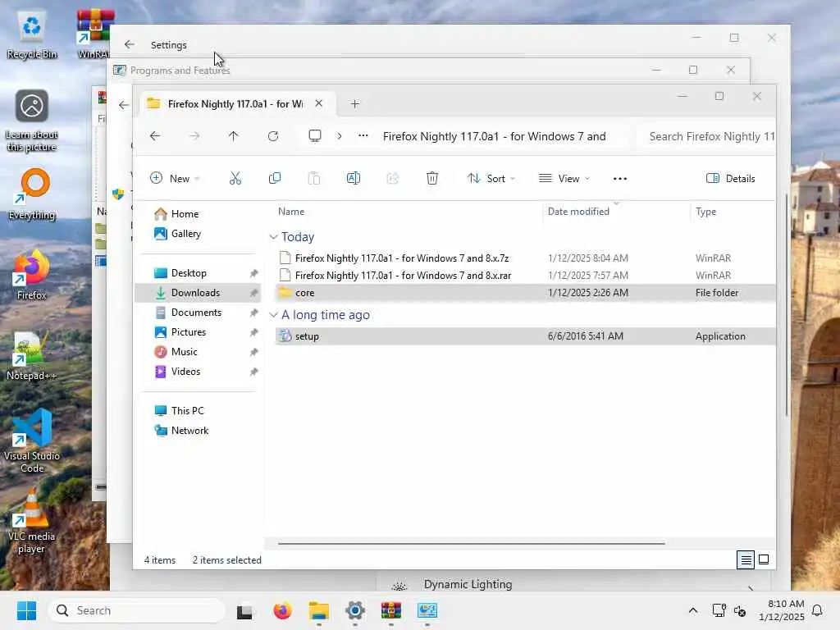The height and width of the screenshot is (630, 840).
Task: Open Home in navigation pane
Action: click(199, 214)
